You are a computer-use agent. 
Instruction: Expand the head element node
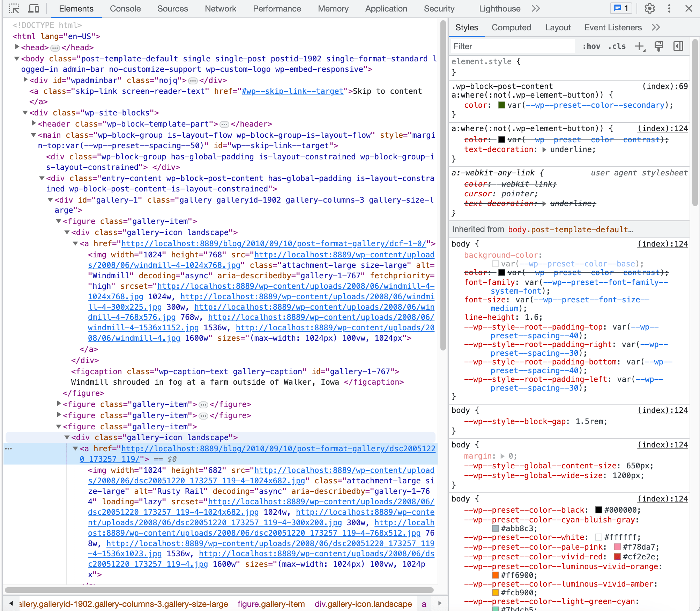(x=17, y=47)
